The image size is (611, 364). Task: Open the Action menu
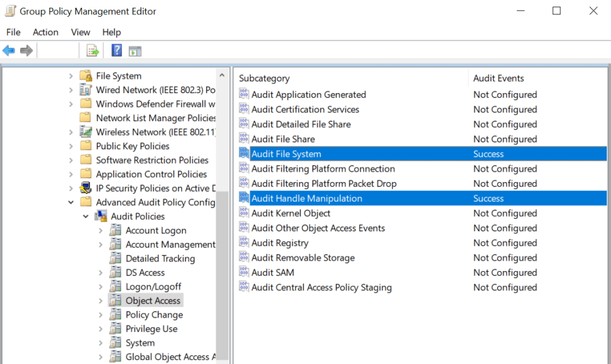point(45,32)
